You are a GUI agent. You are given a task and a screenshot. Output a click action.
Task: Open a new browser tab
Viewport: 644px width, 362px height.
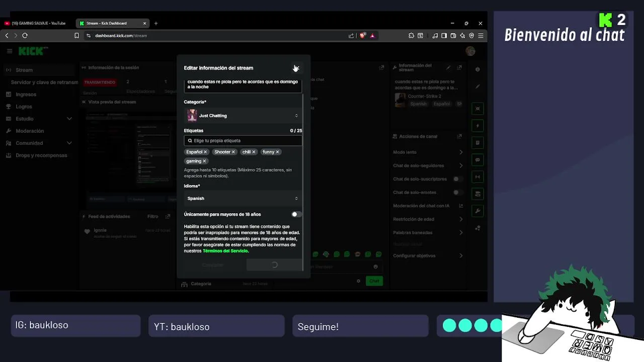156,23
